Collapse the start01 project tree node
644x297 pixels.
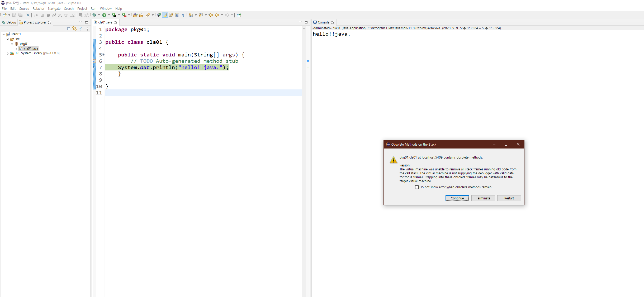[3, 34]
